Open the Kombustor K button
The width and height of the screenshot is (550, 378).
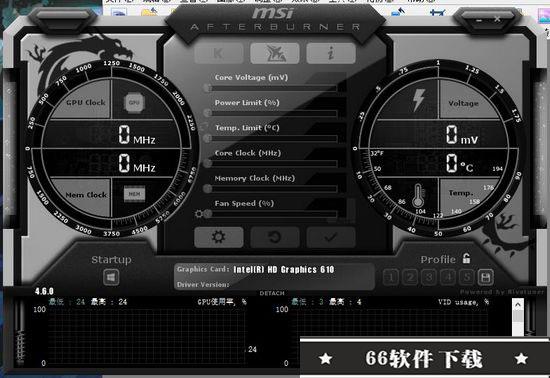(219, 53)
